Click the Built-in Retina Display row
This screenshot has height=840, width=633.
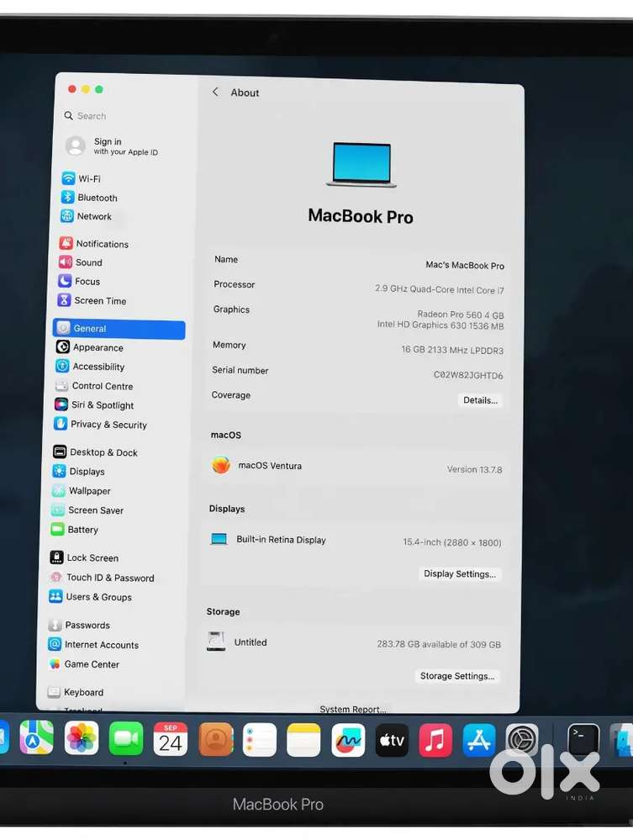pyautogui.click(x=355, y=541)
